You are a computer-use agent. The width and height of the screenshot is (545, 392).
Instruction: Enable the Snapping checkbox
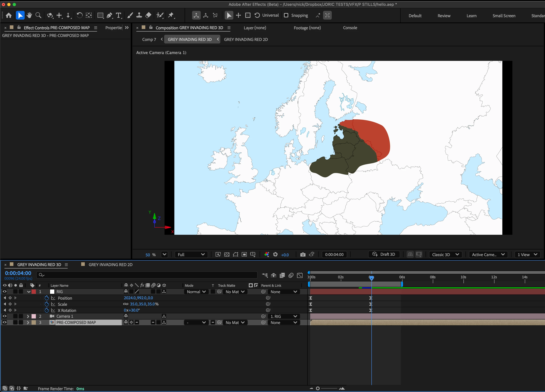pos(286,15)
